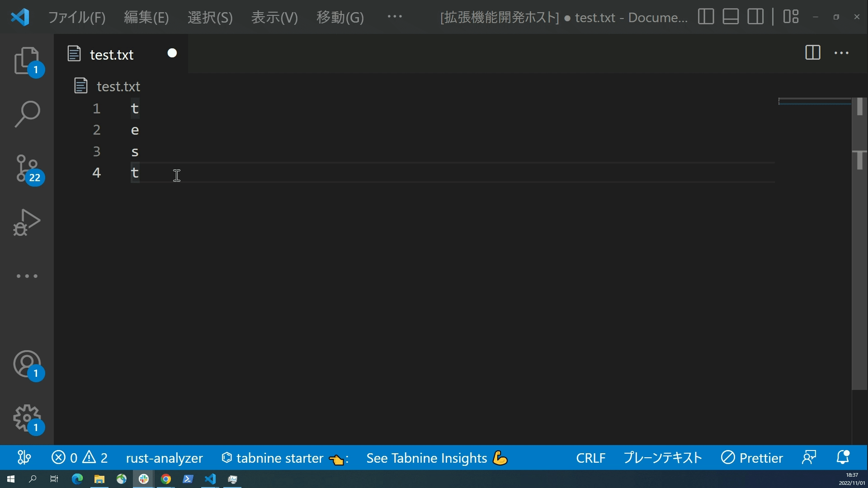Toggle bottom panel layout icon
The height and width of the screenshot is (488, 868).
731,17
